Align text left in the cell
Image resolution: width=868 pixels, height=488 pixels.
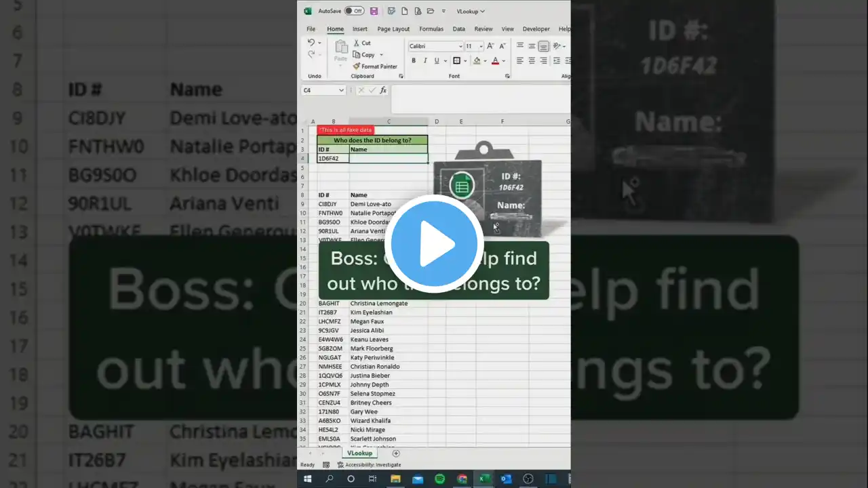(520, 61)
